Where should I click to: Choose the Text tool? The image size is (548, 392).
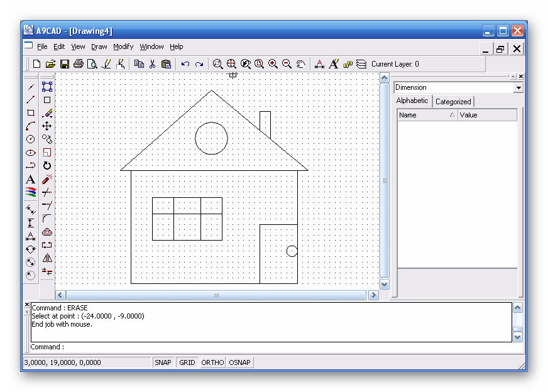[x=30, y=180]
